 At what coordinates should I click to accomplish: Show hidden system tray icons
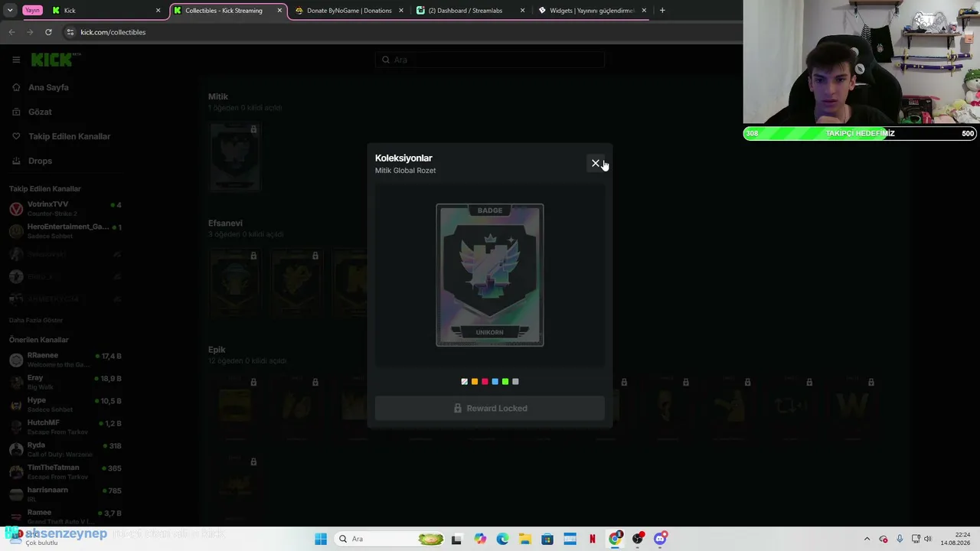(x=867, y=539)
